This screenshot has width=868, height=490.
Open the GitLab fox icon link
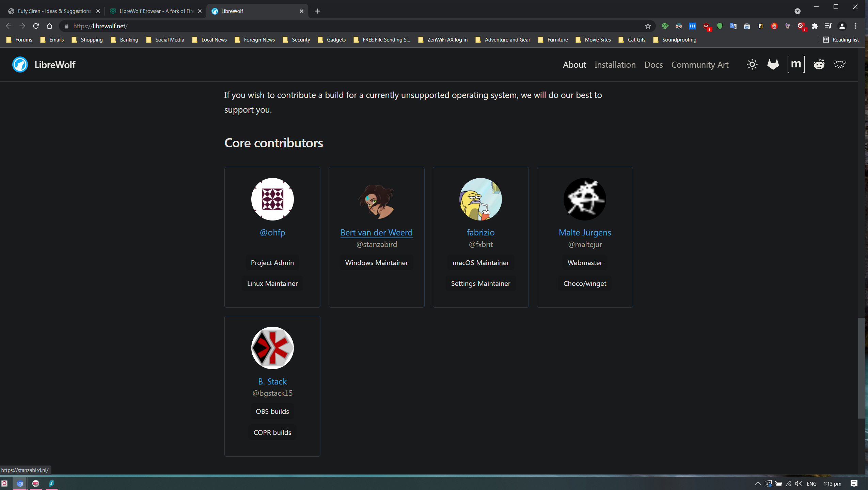coord(773,65)
